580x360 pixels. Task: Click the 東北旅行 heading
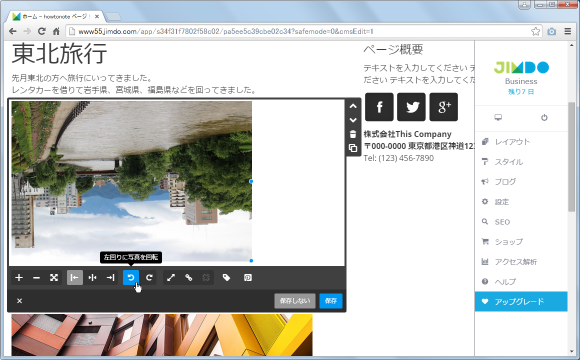(60, 54)
